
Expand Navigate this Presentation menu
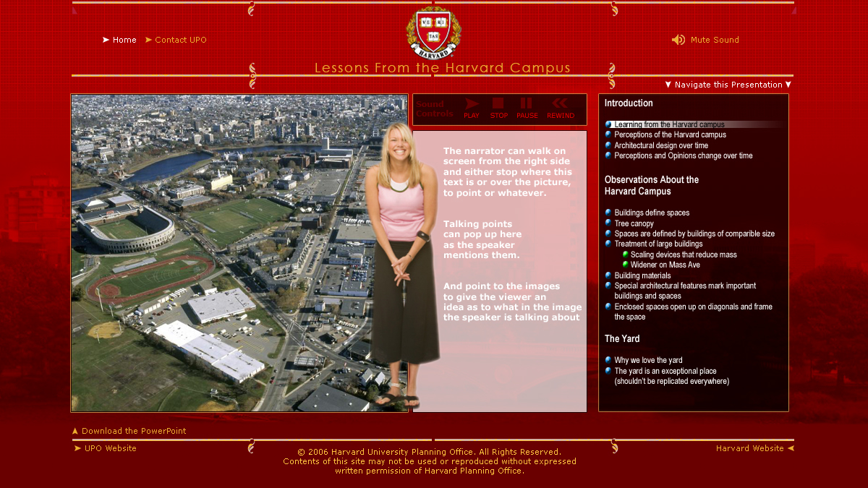pyautogui.click(x=728, y=85)
